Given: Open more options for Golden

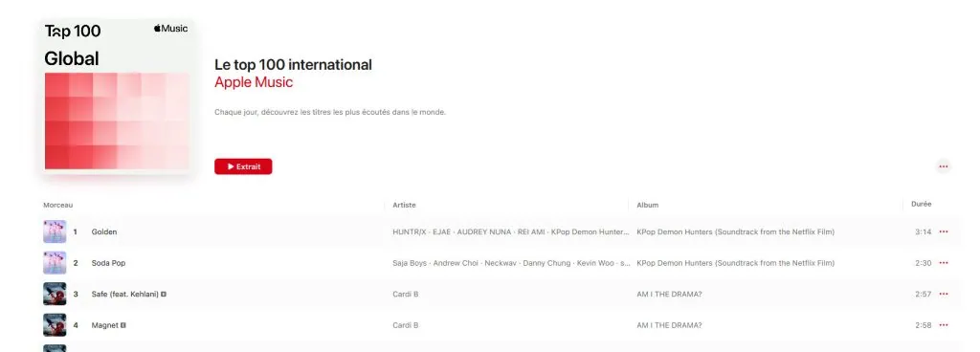Looking at the screenshot, I should 943,231.
